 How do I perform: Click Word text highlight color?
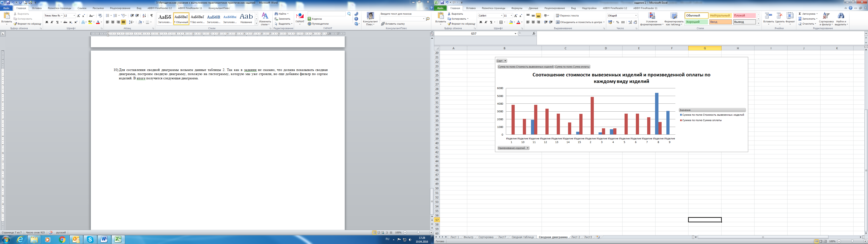pos(90,22)
